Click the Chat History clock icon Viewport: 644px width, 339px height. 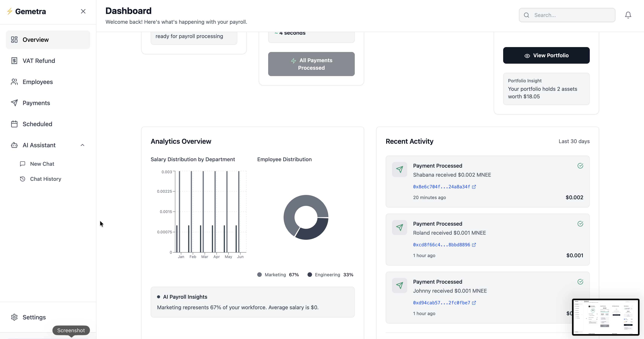pyautogui.click(x=23, y=179)
